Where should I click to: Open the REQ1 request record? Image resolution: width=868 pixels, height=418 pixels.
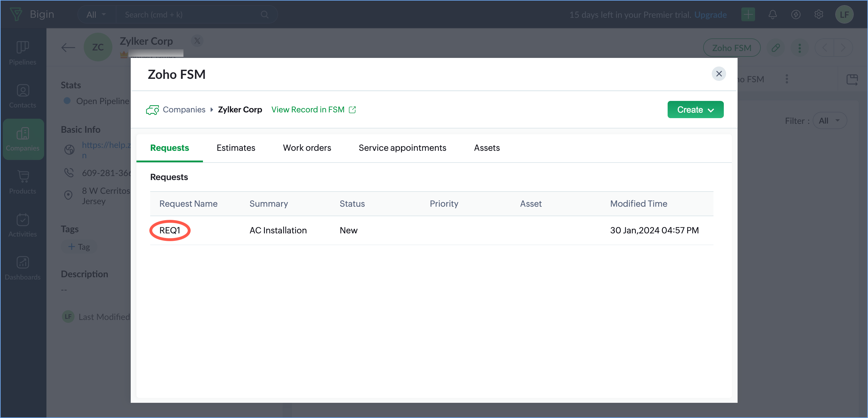point(169,230)
